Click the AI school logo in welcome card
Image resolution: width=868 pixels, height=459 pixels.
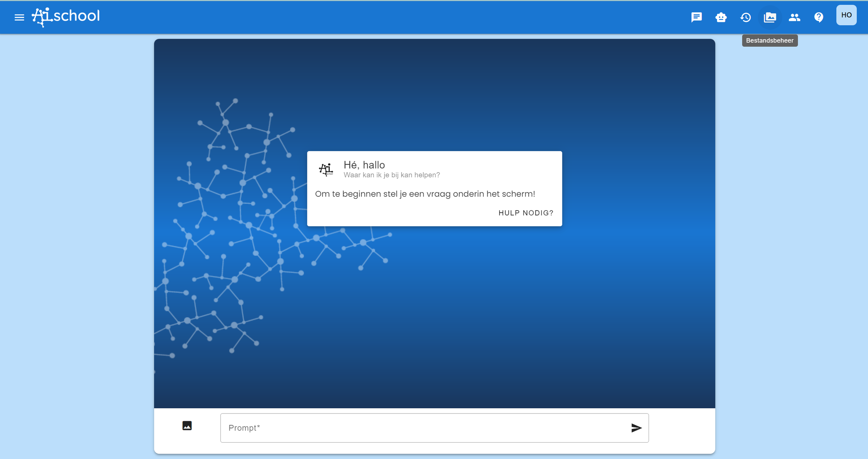click(x=326, y=169)
